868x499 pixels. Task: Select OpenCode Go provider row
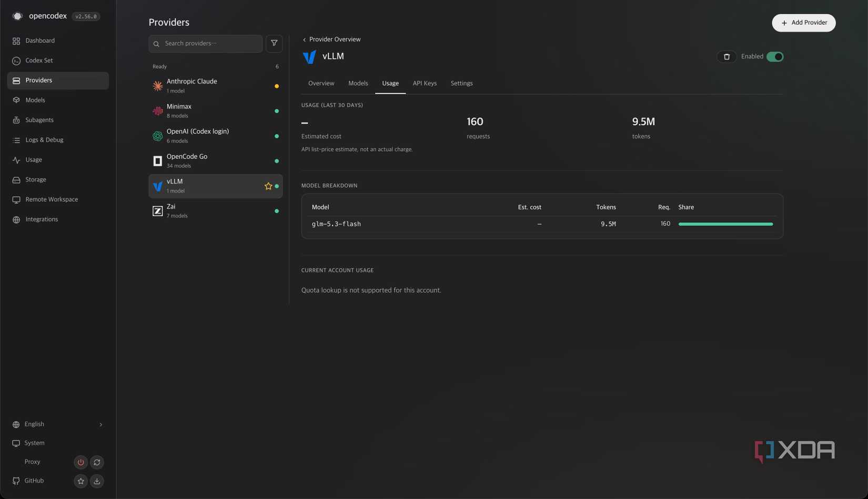pyautogui.click(x=216, y=161)
